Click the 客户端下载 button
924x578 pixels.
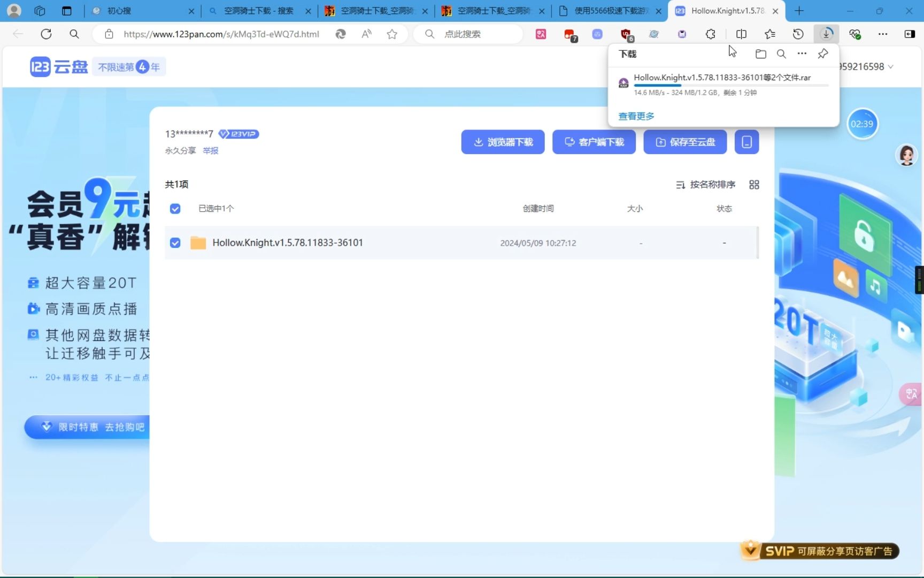(594, 142)
